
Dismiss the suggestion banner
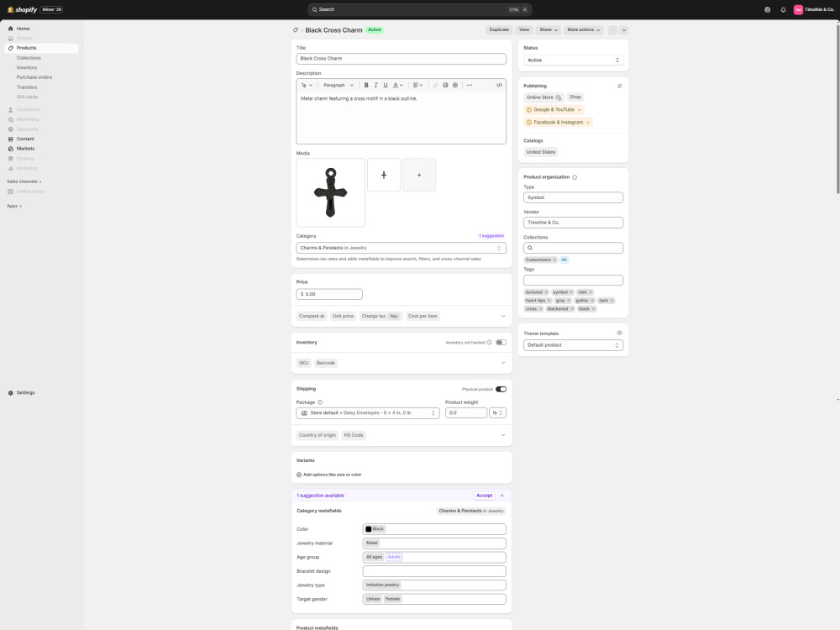[502, 496]
